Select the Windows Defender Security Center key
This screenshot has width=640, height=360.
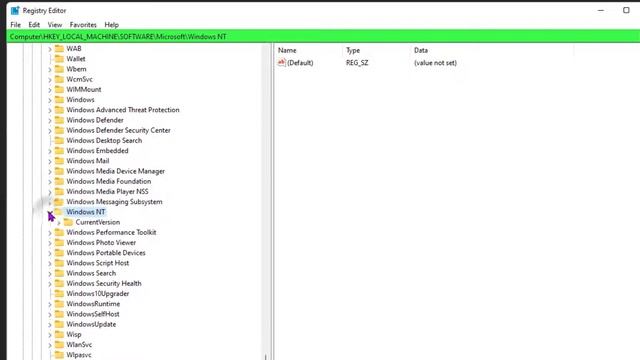pyautogui.click(x=118, y=130)
